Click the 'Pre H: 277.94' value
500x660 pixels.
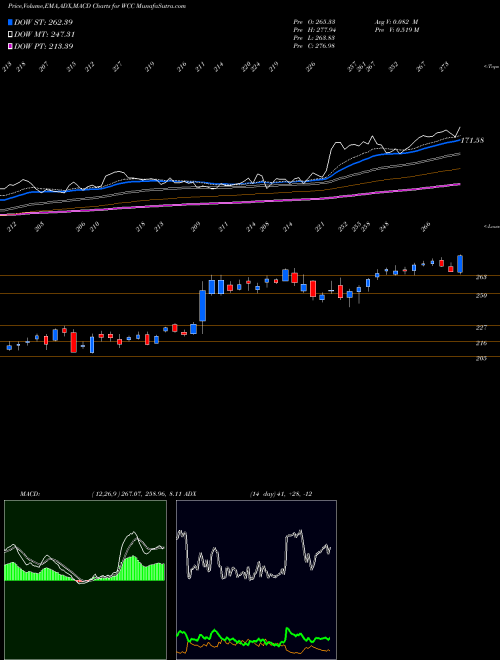(x=314, y=30)
